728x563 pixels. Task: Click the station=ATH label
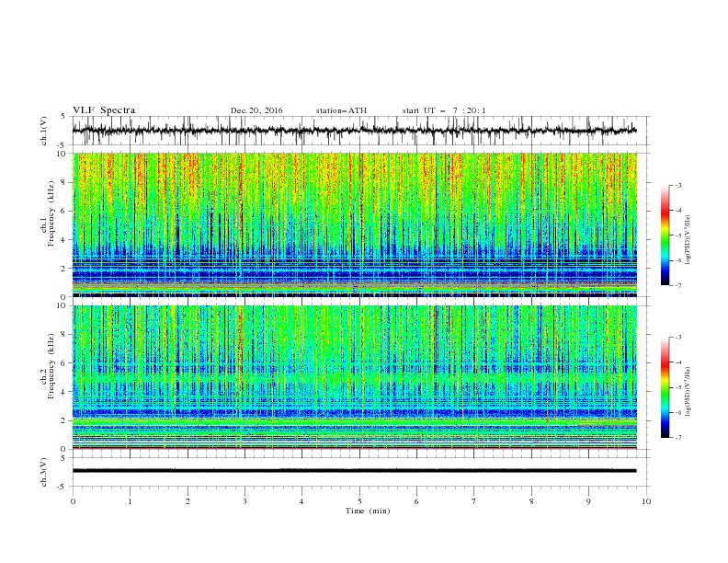341,110
